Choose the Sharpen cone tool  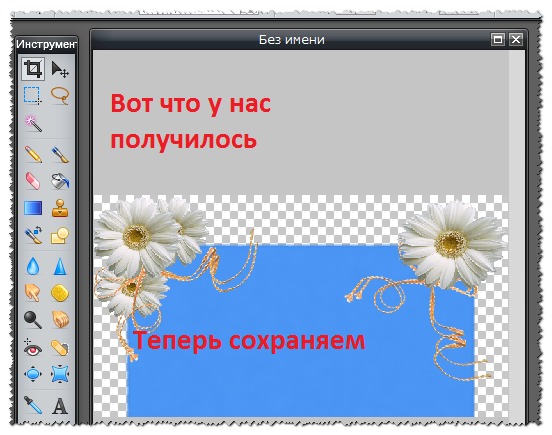point(60,266)
